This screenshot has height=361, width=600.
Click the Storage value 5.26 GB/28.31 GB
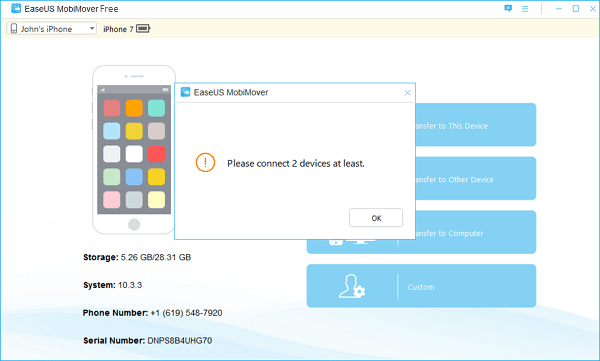click(156, 257)
